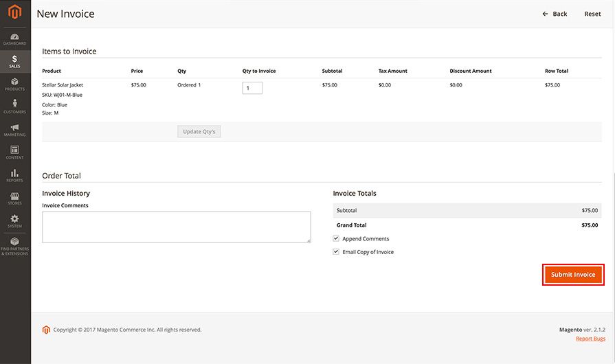The image size is (615, 364).
Task: Open the Stores sidebar menu
Action: coord(15,198)
